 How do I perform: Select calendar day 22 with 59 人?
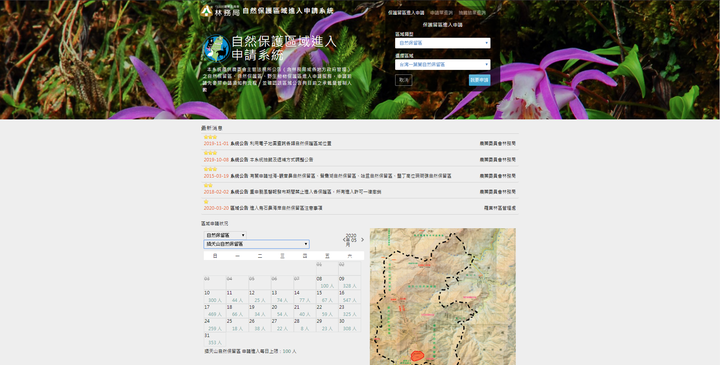pos(327,311)
